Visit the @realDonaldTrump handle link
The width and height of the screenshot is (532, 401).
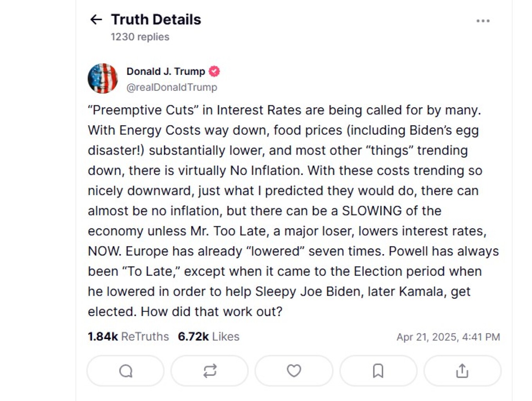click(x=172, y=87)
